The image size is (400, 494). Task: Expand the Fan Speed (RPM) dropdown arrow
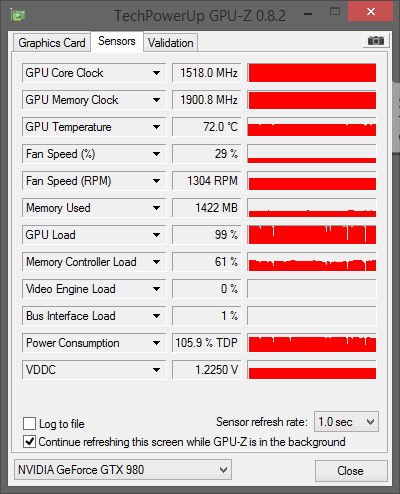pos(156,181)
